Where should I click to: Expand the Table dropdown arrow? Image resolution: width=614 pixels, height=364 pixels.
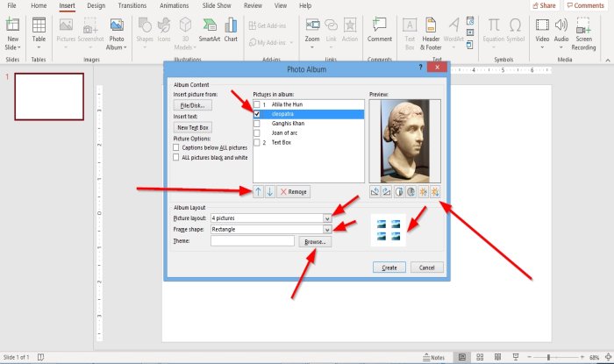tap(39, 47)
